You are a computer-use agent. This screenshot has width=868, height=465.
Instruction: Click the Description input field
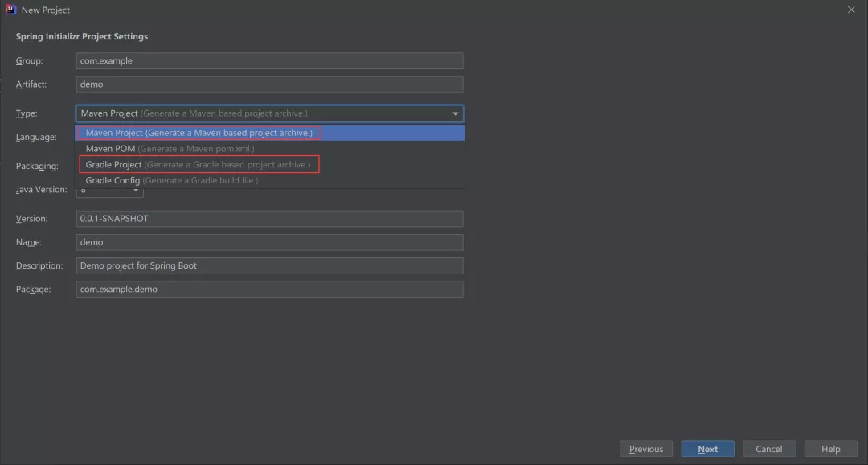269,265
